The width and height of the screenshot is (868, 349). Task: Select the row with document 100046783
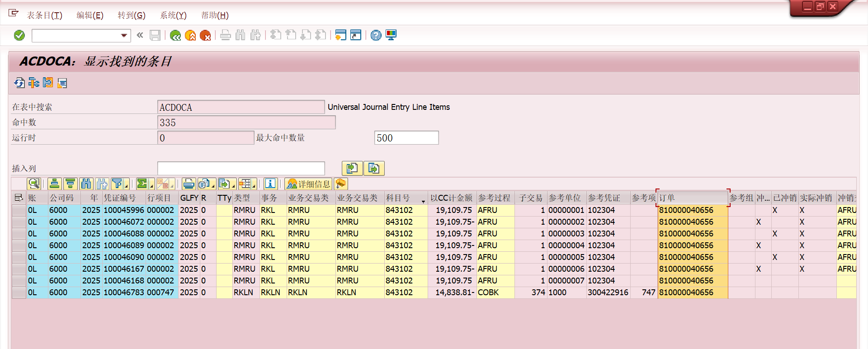19,292
